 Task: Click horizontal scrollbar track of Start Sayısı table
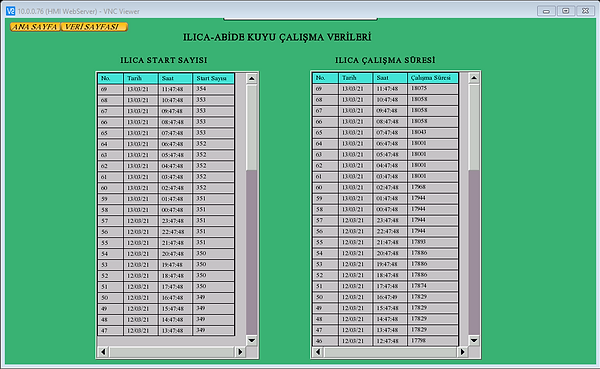pyautogui.click(x=171, y=351)
